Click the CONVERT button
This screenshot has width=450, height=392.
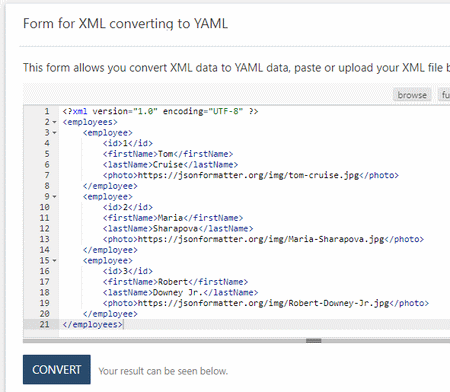(57, 369)
